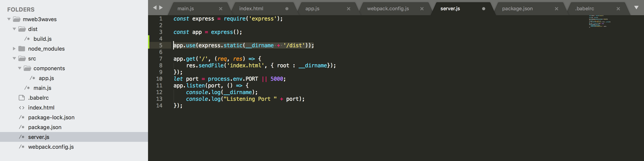Collapse the src folder arrow
Image resolution: width=644 pixels, height=161 pixels.
pos(14,58)
